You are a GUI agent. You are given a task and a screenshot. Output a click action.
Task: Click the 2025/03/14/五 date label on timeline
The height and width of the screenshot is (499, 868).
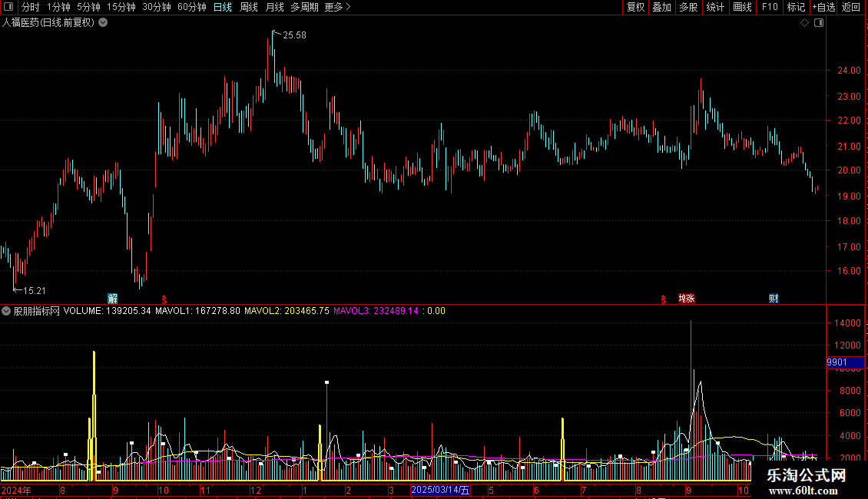[x=440, y=490]
